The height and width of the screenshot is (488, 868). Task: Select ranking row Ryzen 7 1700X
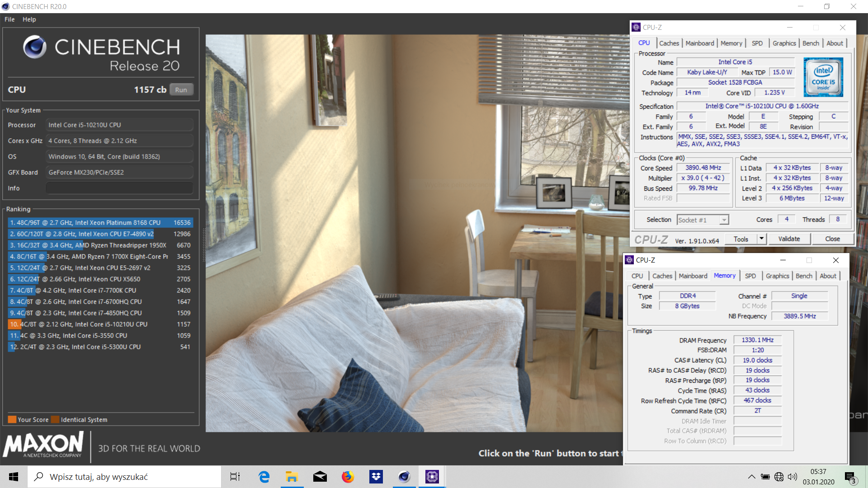click(100, 256)
